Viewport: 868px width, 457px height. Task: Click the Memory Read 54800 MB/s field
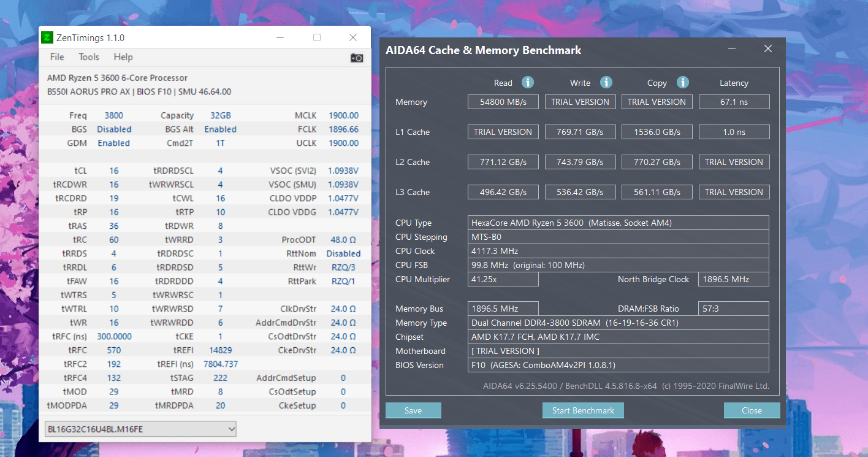[x=503, y=102]
